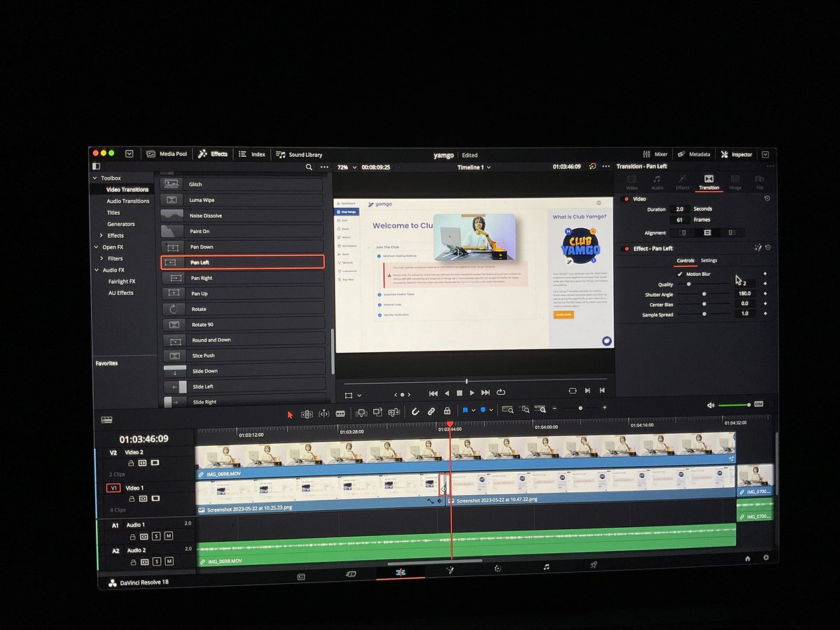Solo the Audio 2 track
The height and width of the screenshot is (630, 840).
point(157,561)
